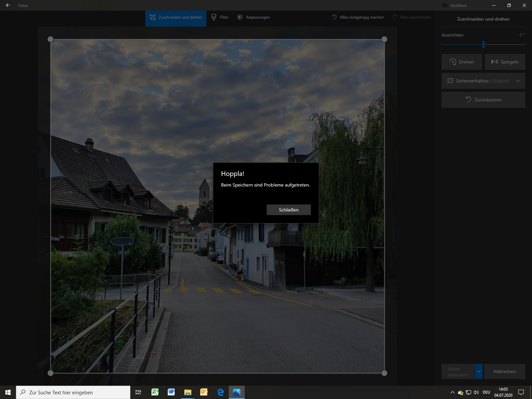Select the top-left crop handle
The height and width of the screenshot is (399, 532).
(51, 39)
